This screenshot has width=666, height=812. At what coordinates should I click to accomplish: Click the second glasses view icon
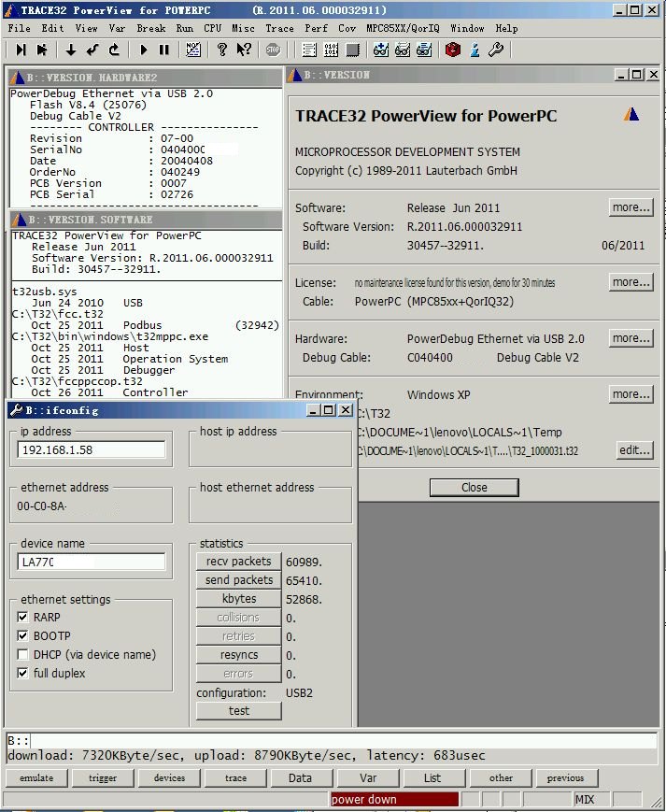(x=403, y=50)
